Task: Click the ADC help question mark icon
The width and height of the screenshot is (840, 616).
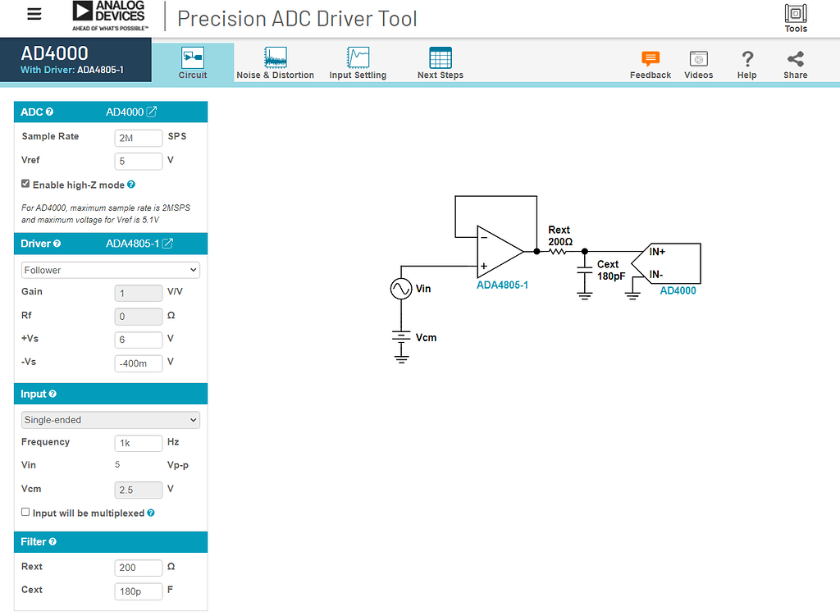Action: click(51, 112)
